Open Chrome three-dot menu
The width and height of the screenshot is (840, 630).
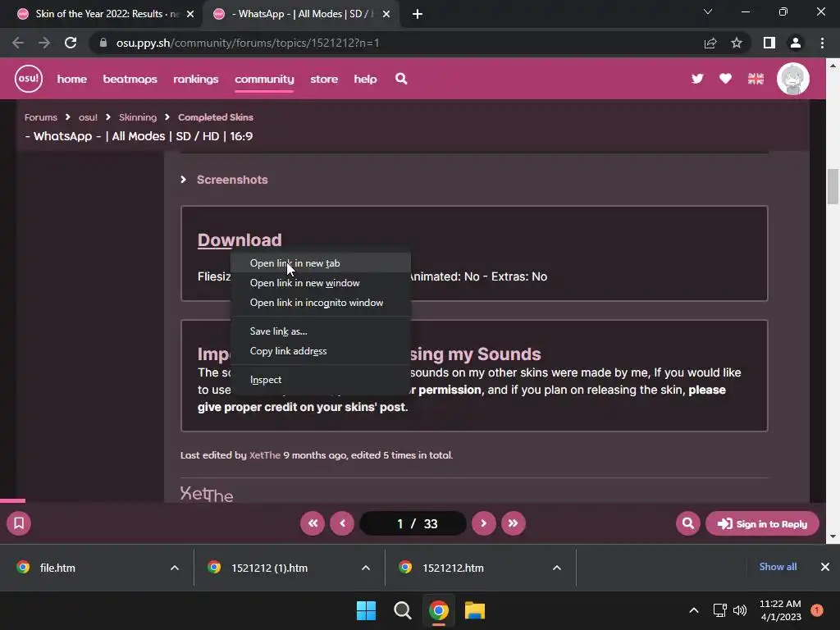coord(822,43)
